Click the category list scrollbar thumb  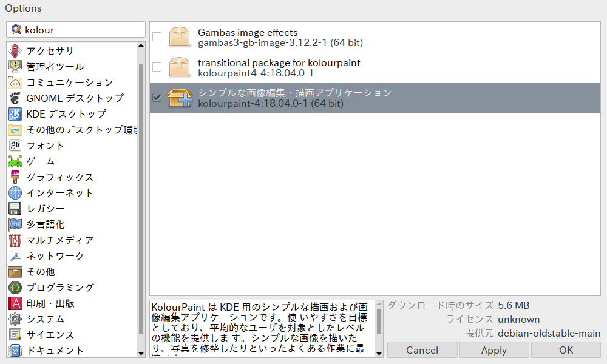[x=141, y=198]
